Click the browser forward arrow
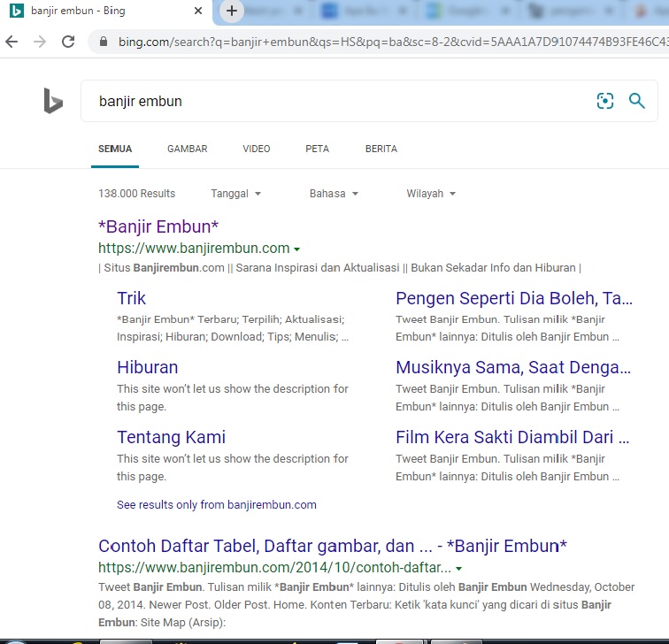The image size is (669, 644). [x=40, y=42]
